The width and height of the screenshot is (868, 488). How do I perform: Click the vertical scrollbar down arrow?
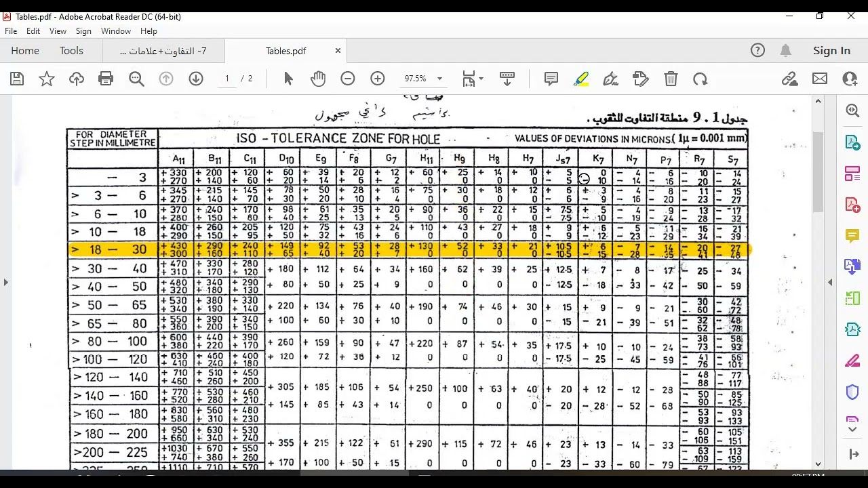(x=818, y=464)
